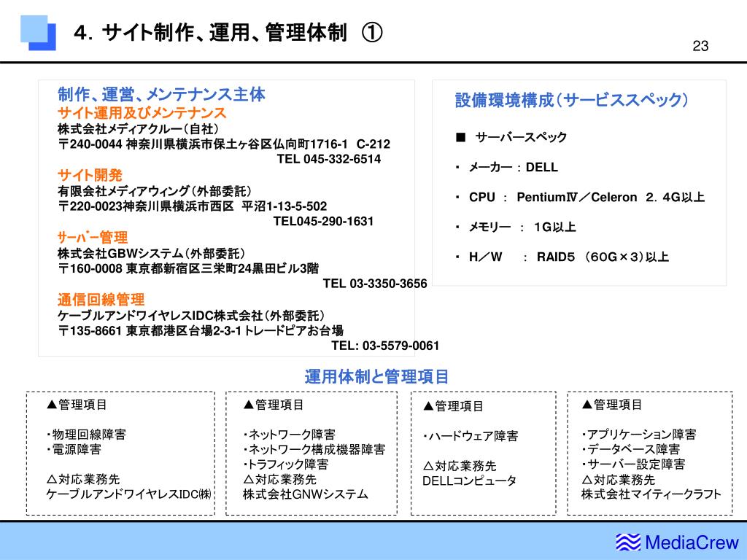Select orange heading 'サイト開発'

point(90,175)
